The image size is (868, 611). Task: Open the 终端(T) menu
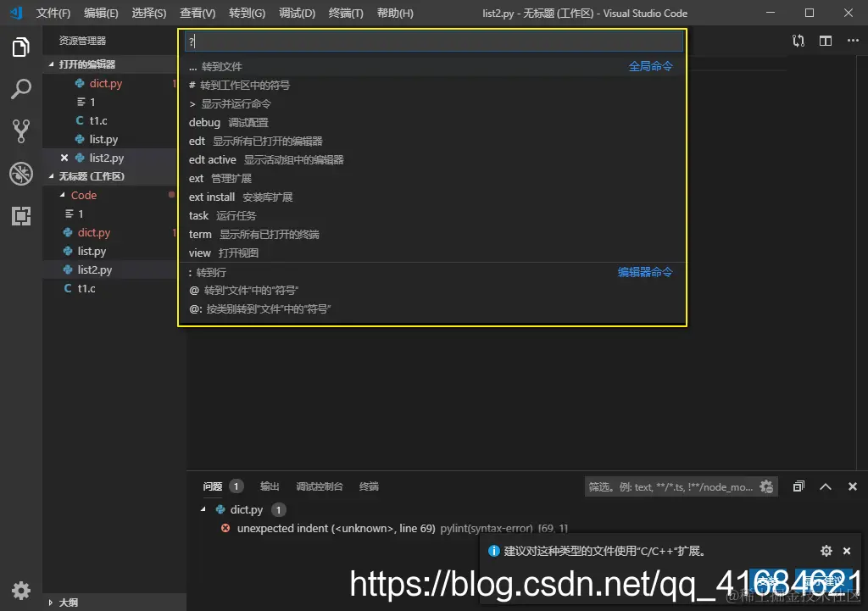346,14
